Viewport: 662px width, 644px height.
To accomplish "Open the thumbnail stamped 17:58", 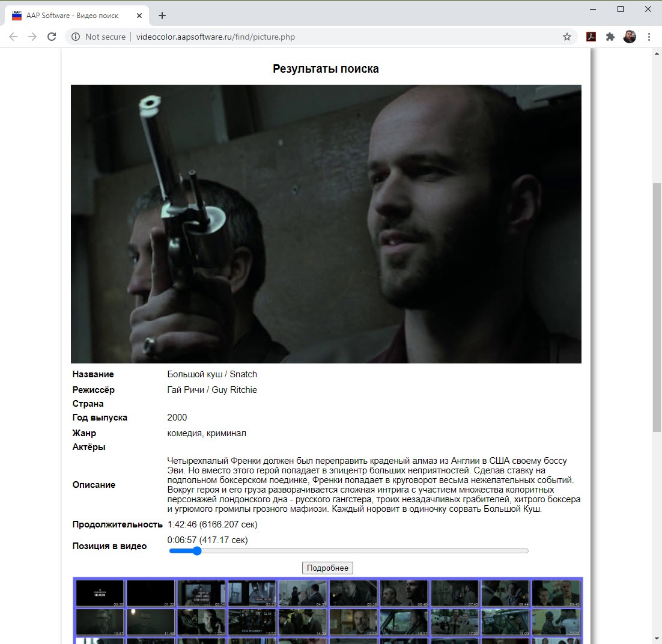I will point(455,622).
